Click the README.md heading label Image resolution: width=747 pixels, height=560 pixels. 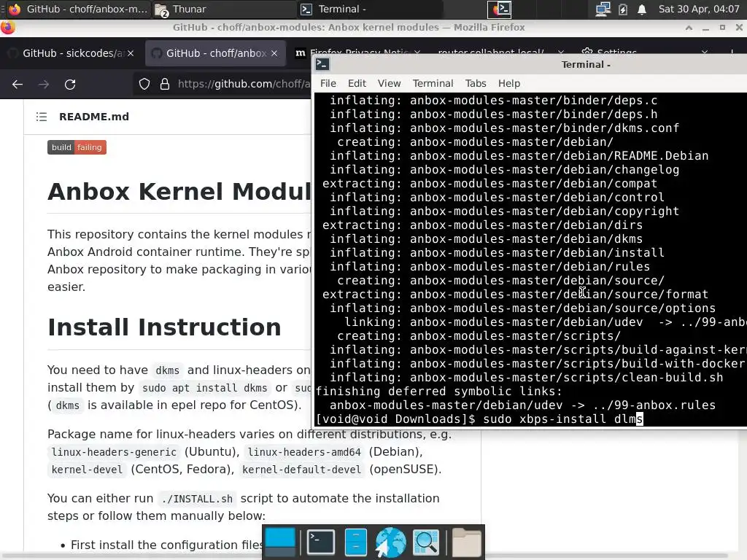point(94,117)
